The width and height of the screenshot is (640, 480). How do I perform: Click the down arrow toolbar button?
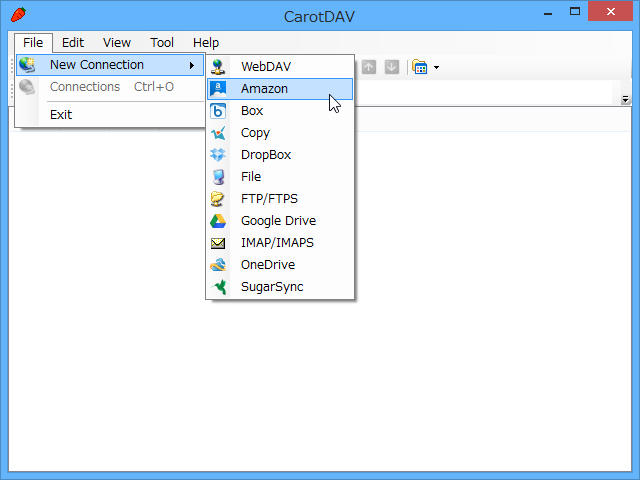coord(392,67)
